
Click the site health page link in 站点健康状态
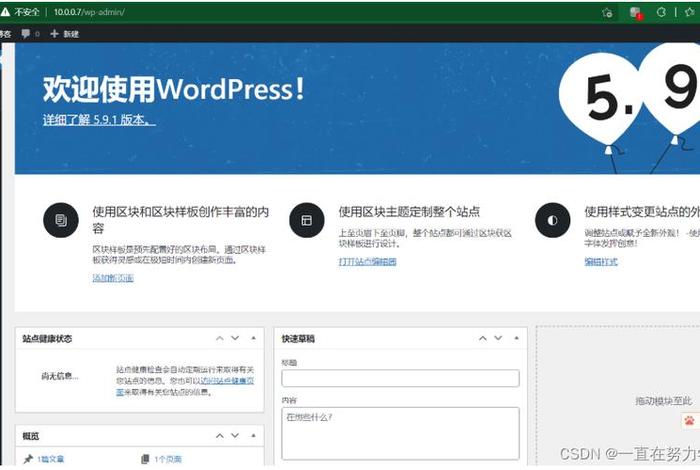pyautogui.click(x=227, y=381)
